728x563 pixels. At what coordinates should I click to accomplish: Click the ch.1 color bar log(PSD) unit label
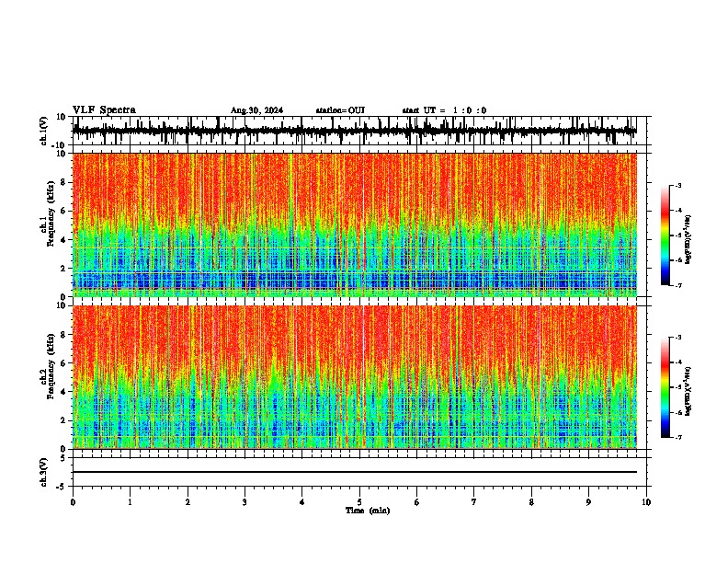[688, 239]
